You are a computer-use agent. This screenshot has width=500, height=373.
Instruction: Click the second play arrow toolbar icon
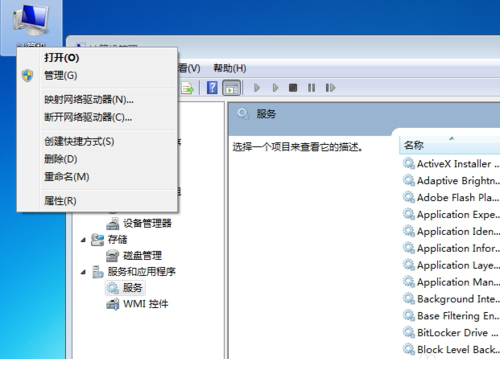275,88
